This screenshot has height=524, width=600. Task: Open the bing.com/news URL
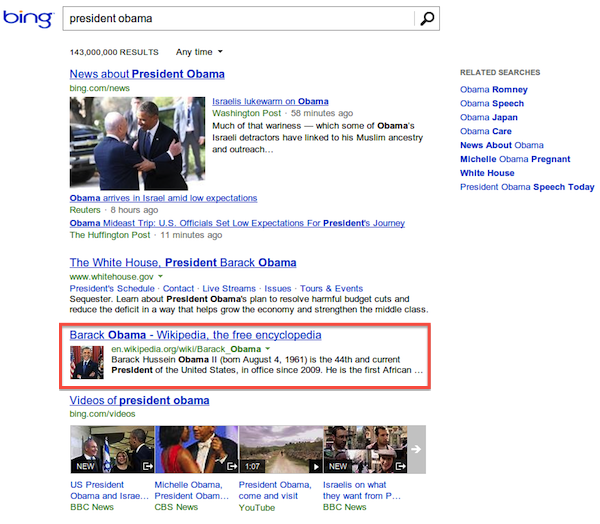[x=99, y=88]
